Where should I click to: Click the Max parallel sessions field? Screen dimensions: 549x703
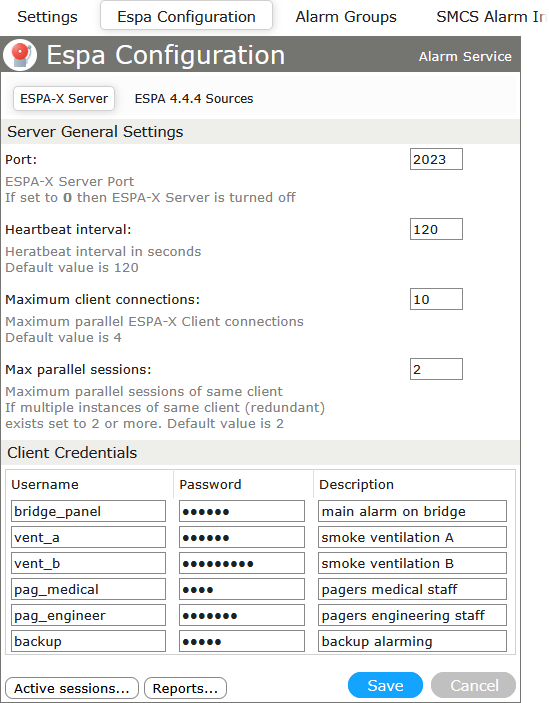(436, 369)
